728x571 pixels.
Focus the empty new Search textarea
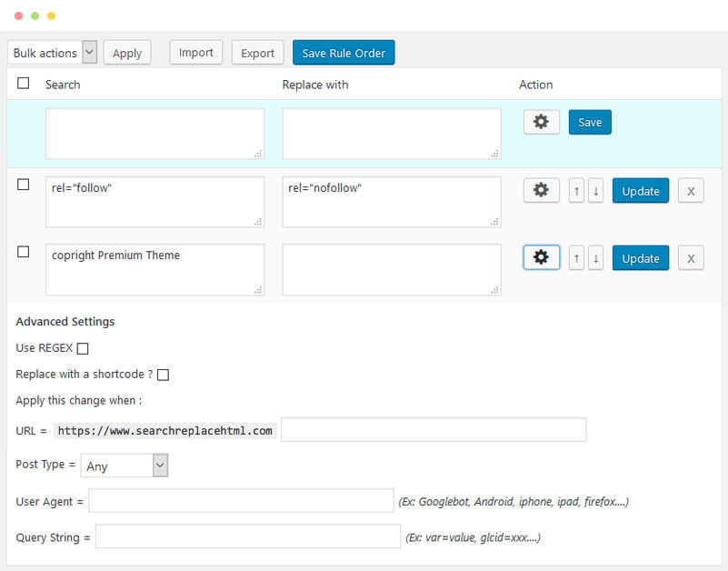155,134
